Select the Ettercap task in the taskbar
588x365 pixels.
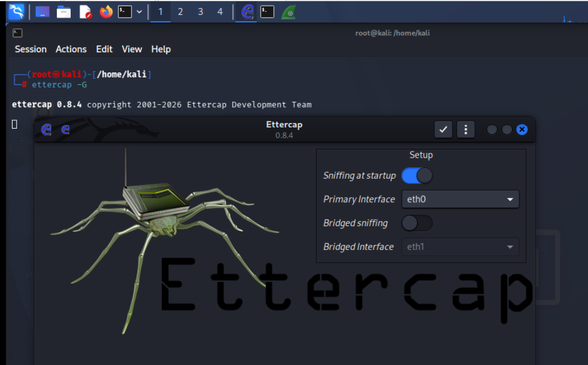click(x=246, y=12)
